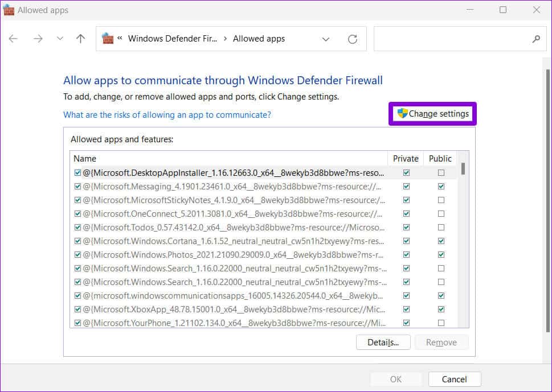This screenshot has height=392, width=552.
Task: Toggle Public checkbox for Microsoft.XboxApp
Action: (441, 310)
